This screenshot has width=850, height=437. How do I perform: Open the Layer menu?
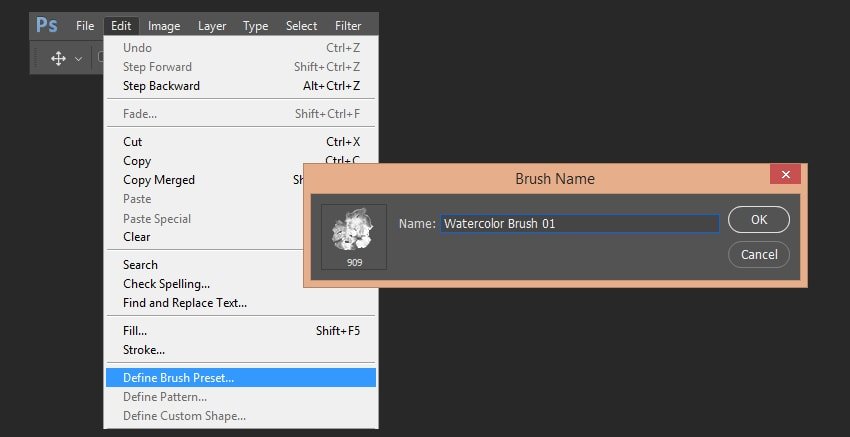[212, 26]
